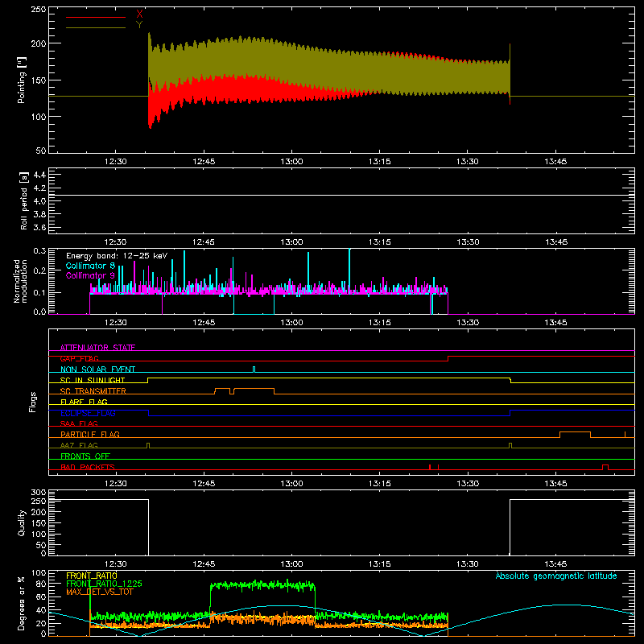The width and height of the screenshot is (644, 644).
Task: Click the SC_IN_SUNLIGHT rising edge step
Action: (148, 380)
